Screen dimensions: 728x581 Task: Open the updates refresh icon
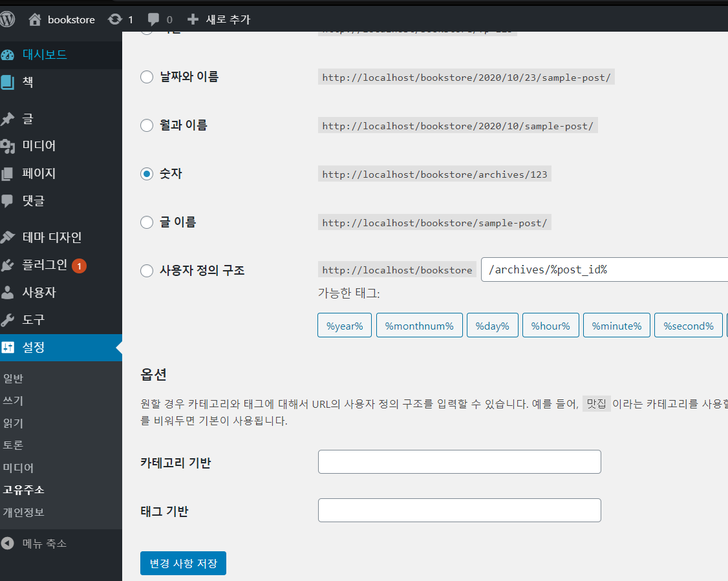coord(114,19)
